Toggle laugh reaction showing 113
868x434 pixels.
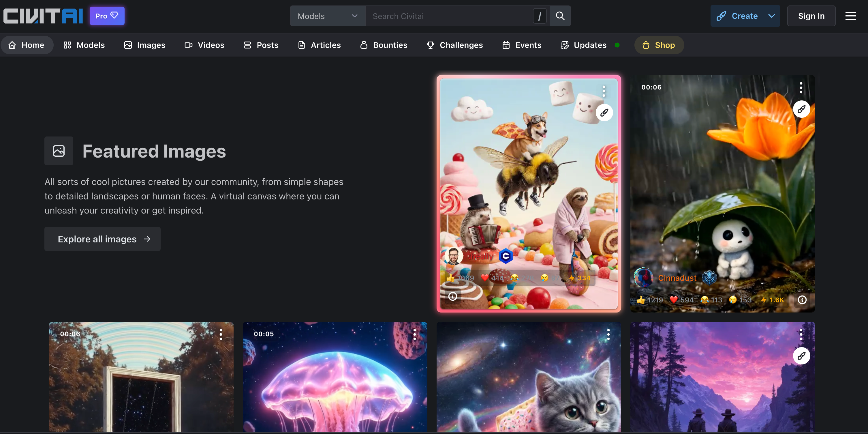coord(711,300)
